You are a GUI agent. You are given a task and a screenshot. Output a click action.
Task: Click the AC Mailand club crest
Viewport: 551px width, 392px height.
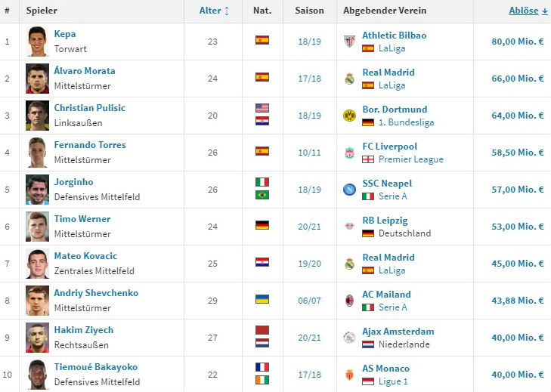[348, 301]
